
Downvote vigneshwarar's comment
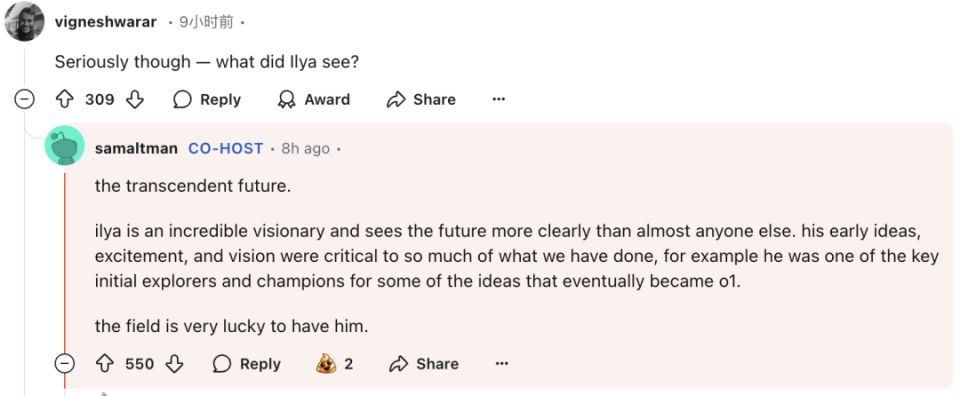(134, 99)
